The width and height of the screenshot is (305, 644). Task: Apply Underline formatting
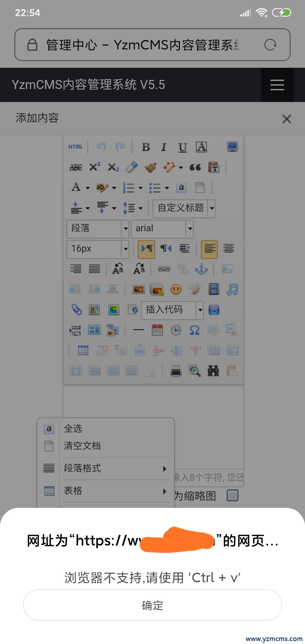coord(182,147)
